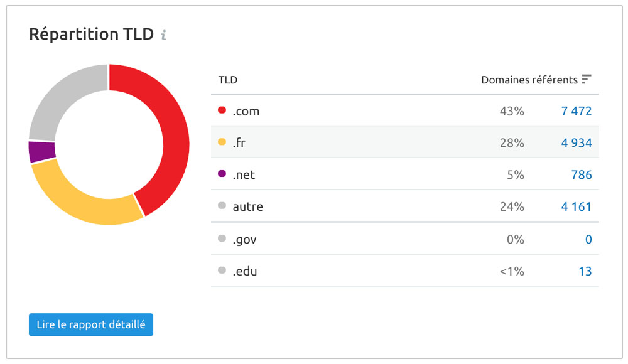Open the 786 .net referring domains link
Viewport: 628px width, 364px height.
tap(582, 175)
